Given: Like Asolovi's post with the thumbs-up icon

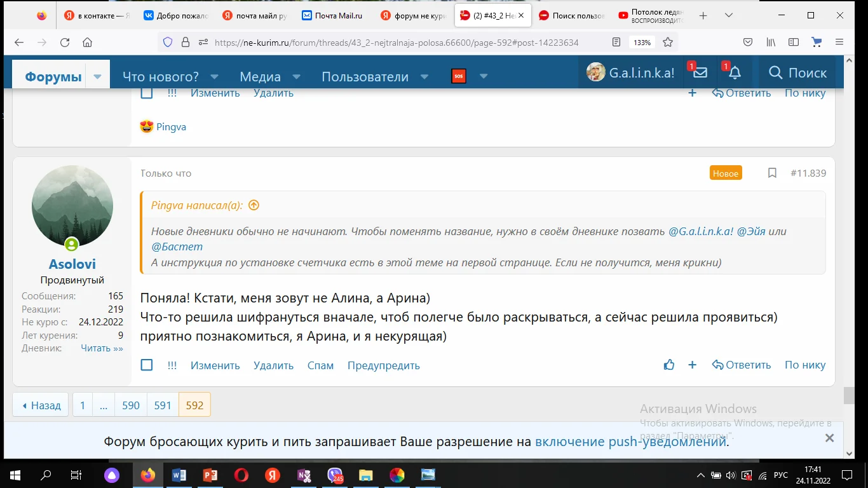Looking at the screenshot, I should pyautogui.click(x=668, y=365).
